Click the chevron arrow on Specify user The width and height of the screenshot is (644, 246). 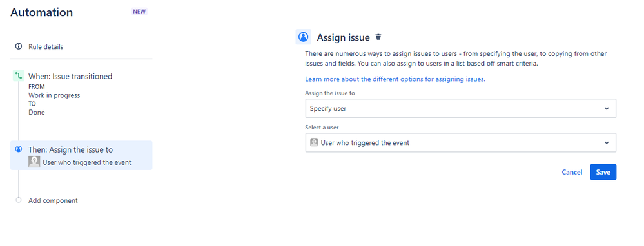[607, 109]
